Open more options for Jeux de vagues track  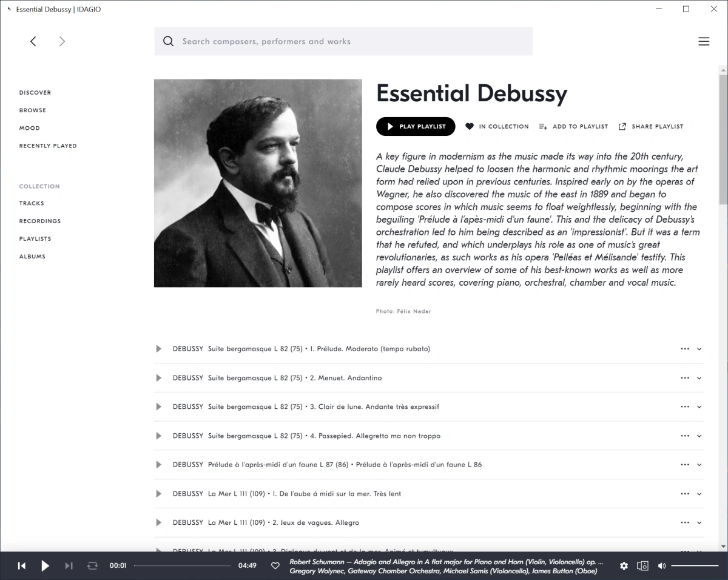685,522
